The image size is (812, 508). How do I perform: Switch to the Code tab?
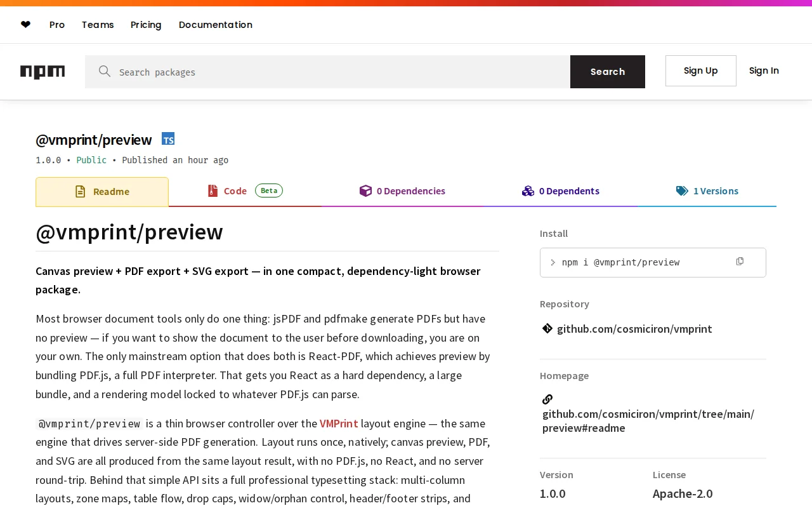point(245,192)
